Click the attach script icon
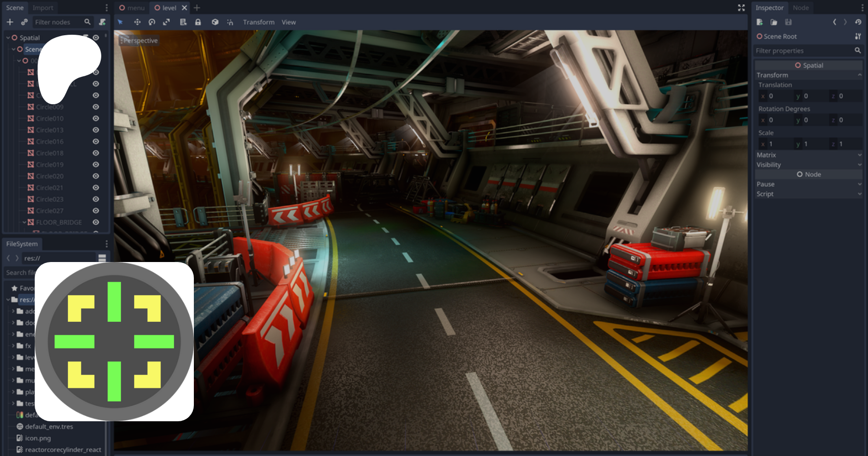The height and width of the screenshot is (456, 868). coord(102,22)
